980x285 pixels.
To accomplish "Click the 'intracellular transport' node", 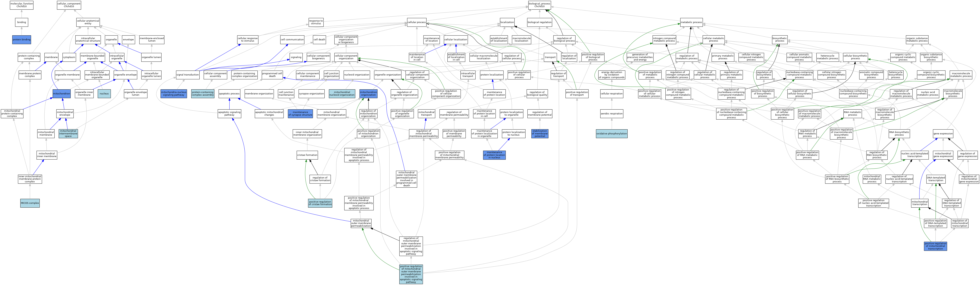I will point(468,75).
